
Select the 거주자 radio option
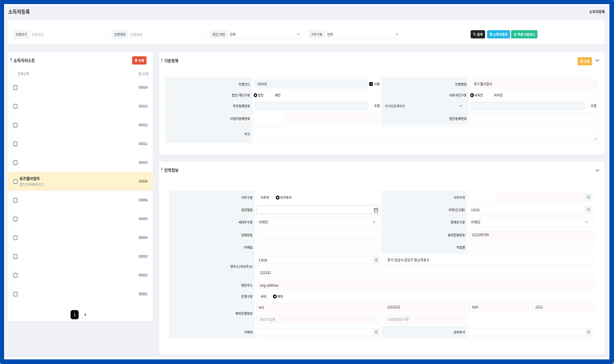(257, 198)
